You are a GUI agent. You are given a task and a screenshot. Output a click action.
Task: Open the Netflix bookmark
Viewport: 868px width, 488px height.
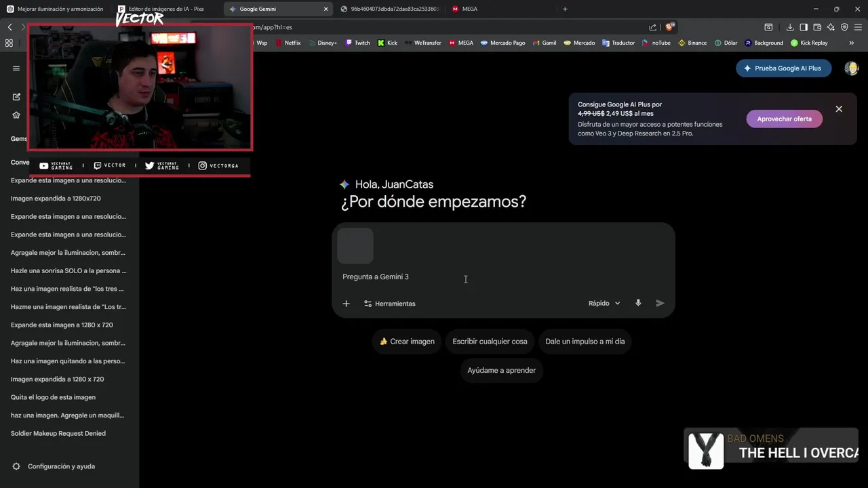click(x=288, y=43)
